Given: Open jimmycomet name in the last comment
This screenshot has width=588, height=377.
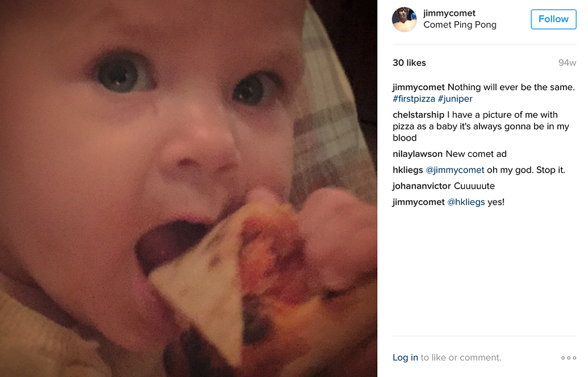Looking at the screenshot, I should (419, 202).
